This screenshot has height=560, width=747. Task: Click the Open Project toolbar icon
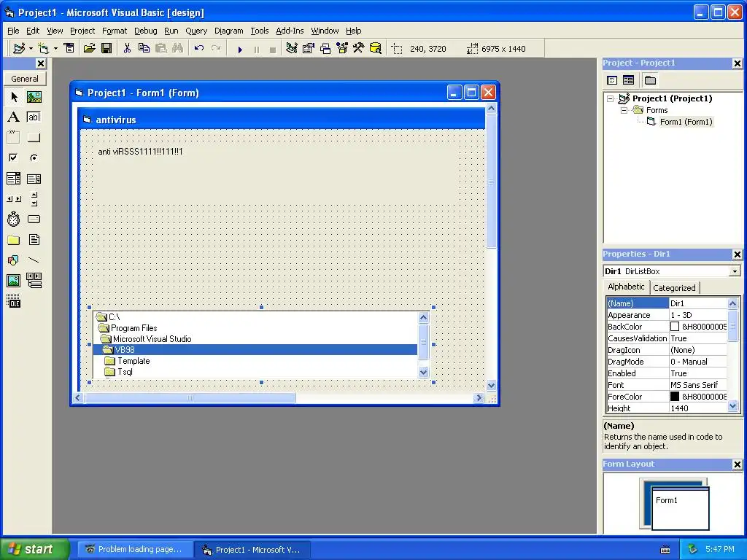tap(90, 49)
